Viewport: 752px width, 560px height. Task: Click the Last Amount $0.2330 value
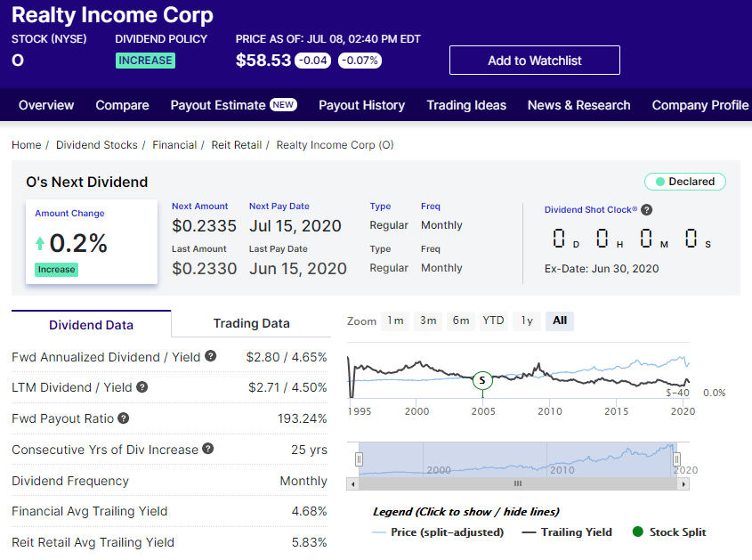tap(205, 269)
